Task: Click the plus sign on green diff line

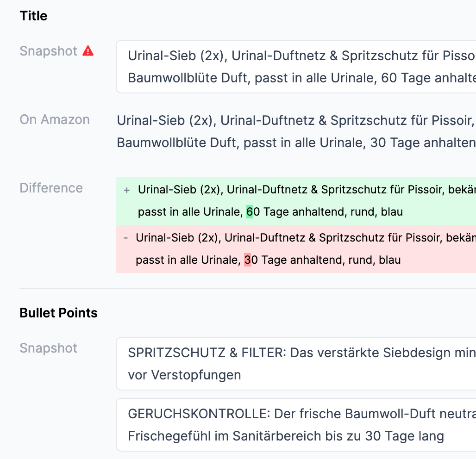Action: click(x=127, y=190)
